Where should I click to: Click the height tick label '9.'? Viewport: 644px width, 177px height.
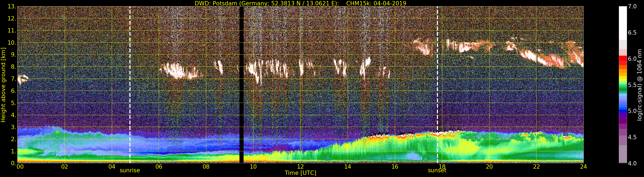point(13,55)
